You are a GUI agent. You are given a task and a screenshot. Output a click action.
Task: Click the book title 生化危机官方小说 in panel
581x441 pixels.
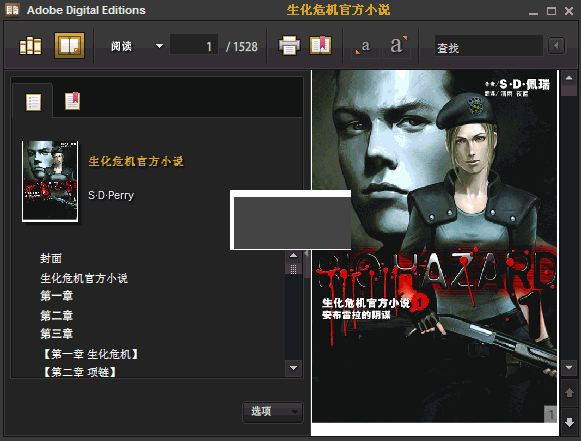136,161
